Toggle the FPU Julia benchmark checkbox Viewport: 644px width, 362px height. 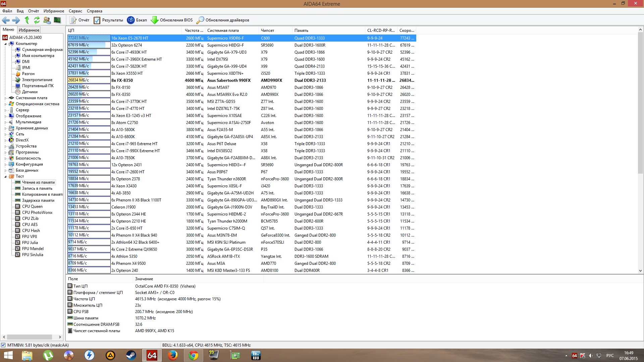[x=18, y=243]
